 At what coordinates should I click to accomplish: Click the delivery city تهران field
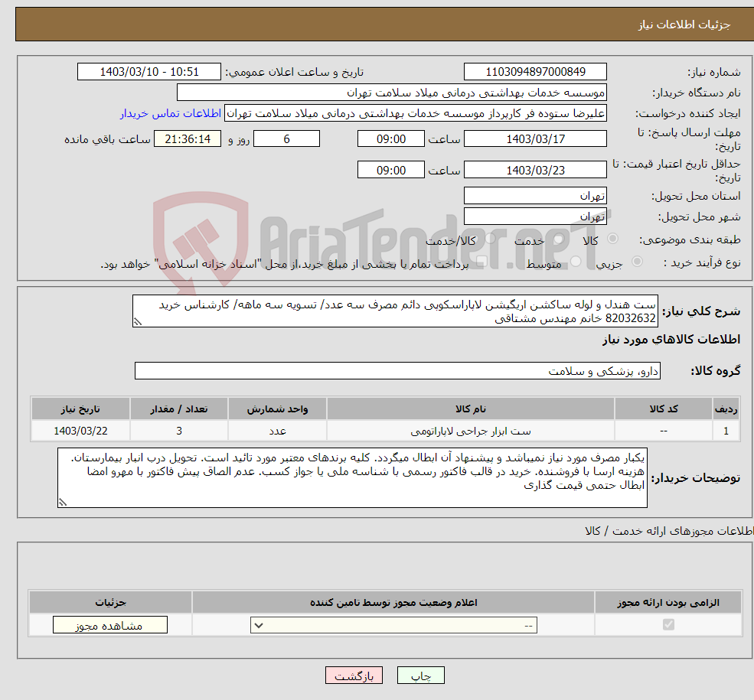click(x=535, y=217)
